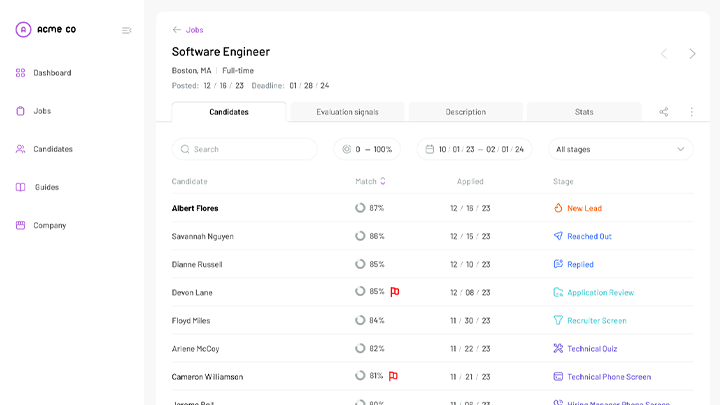Screen dimensions: 720x405
Task: Switch to Evaluation signals tab
Action: coord(347,112)
